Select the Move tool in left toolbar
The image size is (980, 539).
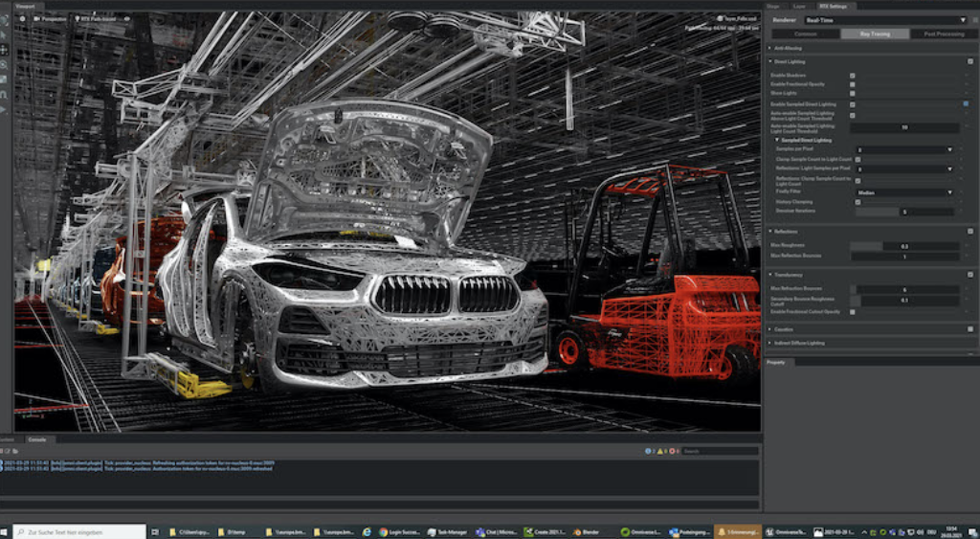(x=5, y=50)
